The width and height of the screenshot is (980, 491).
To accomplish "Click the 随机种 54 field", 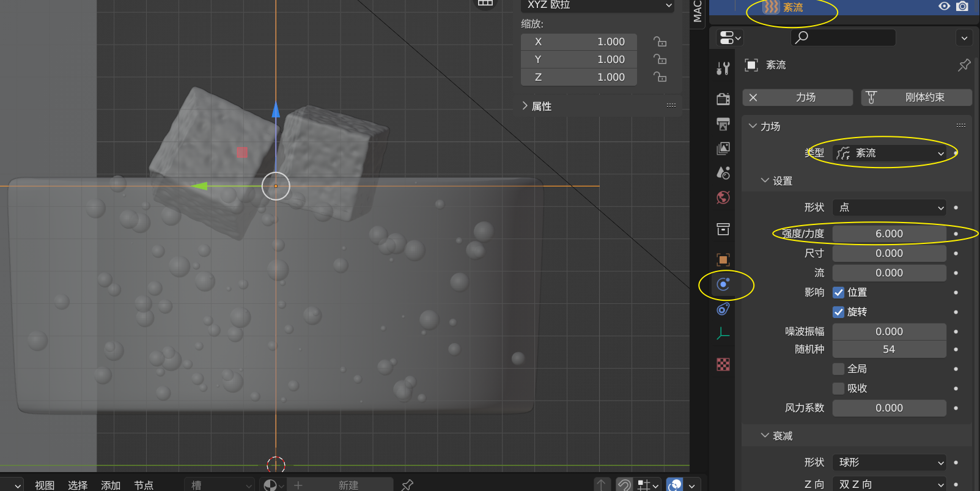I will [x=890, y=349].
